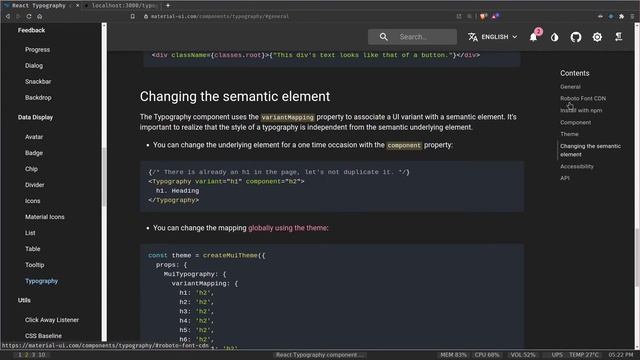Screen dimensions: 640x360
Task: Switch to the React Typography tab
Action: pos(39,5)
